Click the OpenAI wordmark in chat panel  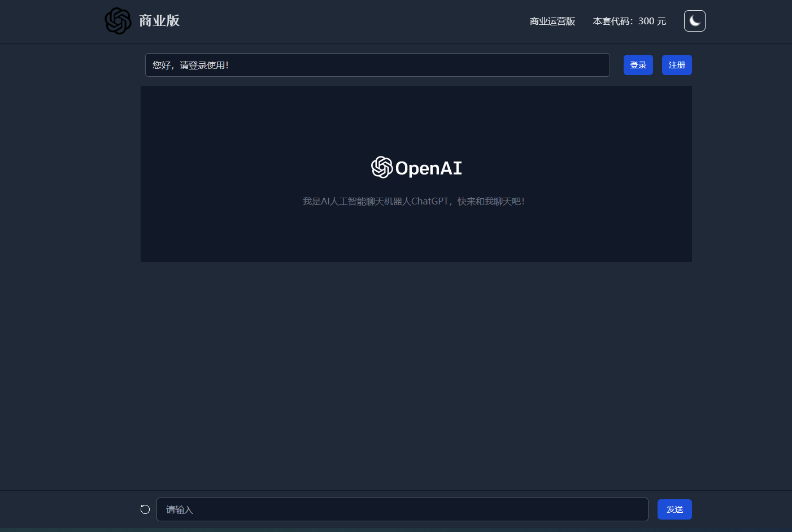428,168
